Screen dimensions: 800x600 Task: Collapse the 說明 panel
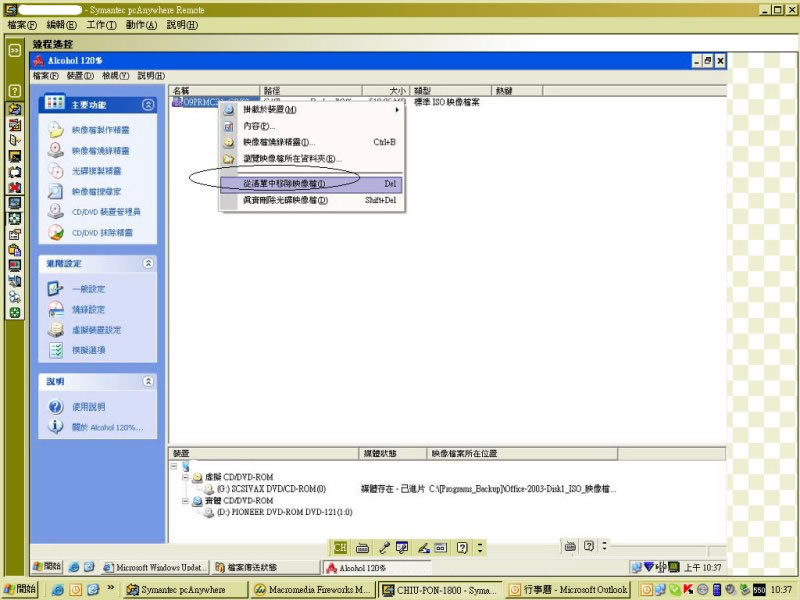pyautogui.click(x=148, y=381)
